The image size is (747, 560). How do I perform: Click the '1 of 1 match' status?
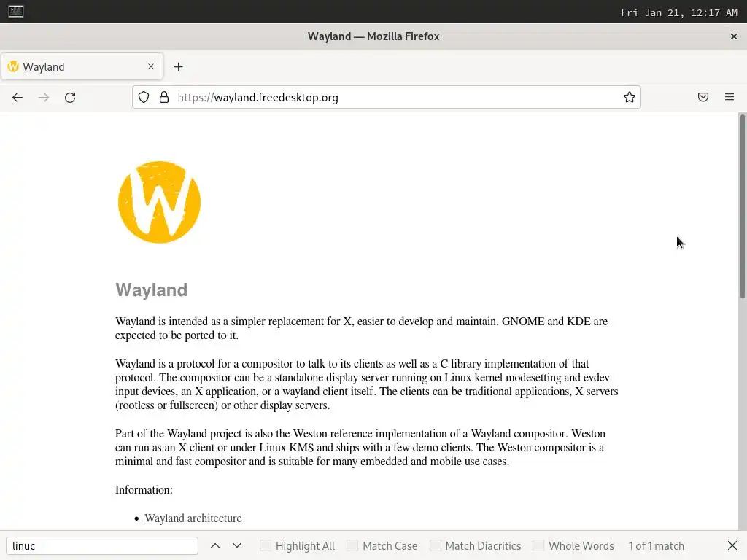(656, 545)
